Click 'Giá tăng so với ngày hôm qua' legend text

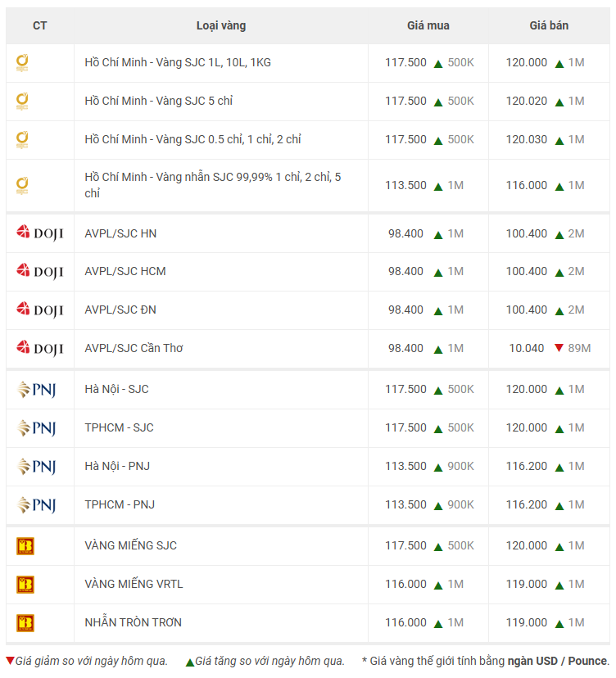tap(270, 661)
